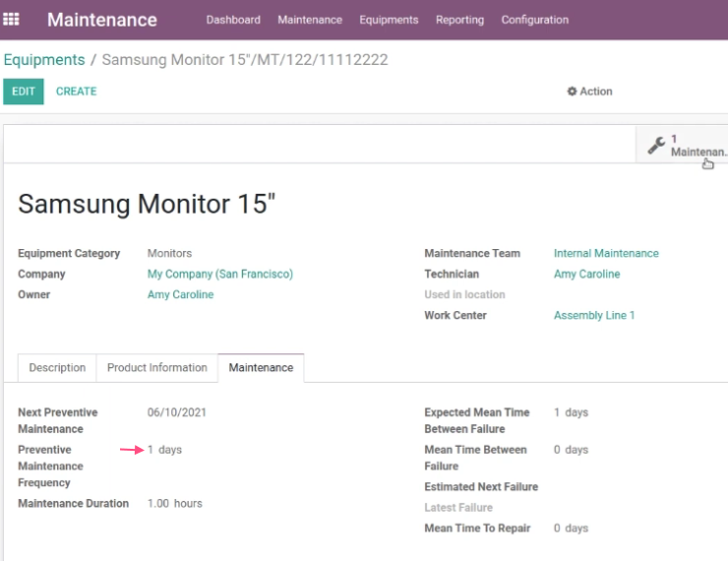This screenshot has width=728, height=561.
Task: Click the '1.00 hours' maintenance duration value
Action: pyautogui.click(x=174, y=503)
